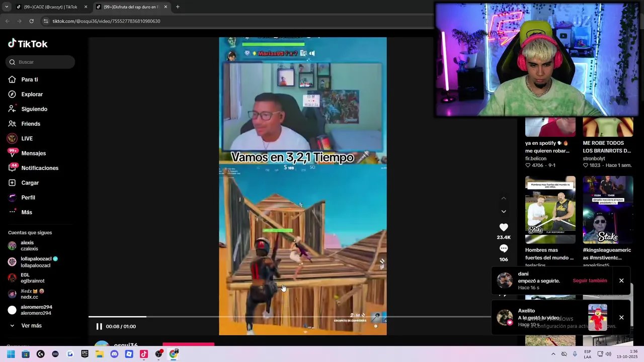Open followed account EGL eglbrainrot
644x362 pixels.
tap(26, 278)
